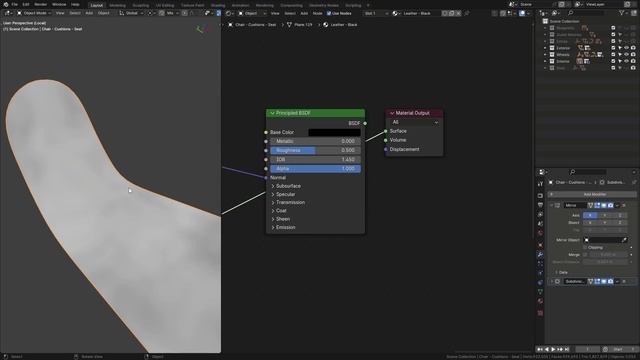The height and width of the screenshot is (360, 640).
Task: Toggle Mirror modifier viewport display icon
Action: click(x=604, y=205)
